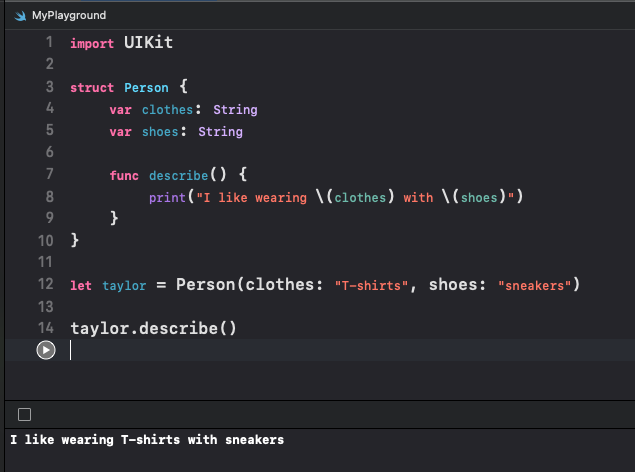Click the 'let' keyword on line 12
The image size is (635, 472).
(x=81, y=285)
